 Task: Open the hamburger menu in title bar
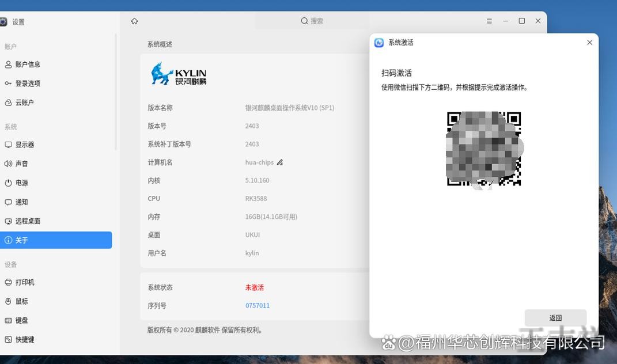point(489,21)
